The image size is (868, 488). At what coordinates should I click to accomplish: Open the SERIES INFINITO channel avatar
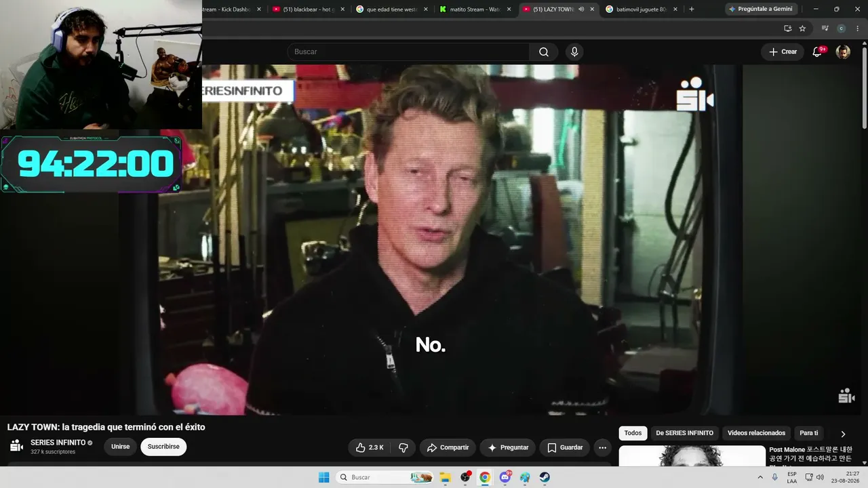point(16,446)
